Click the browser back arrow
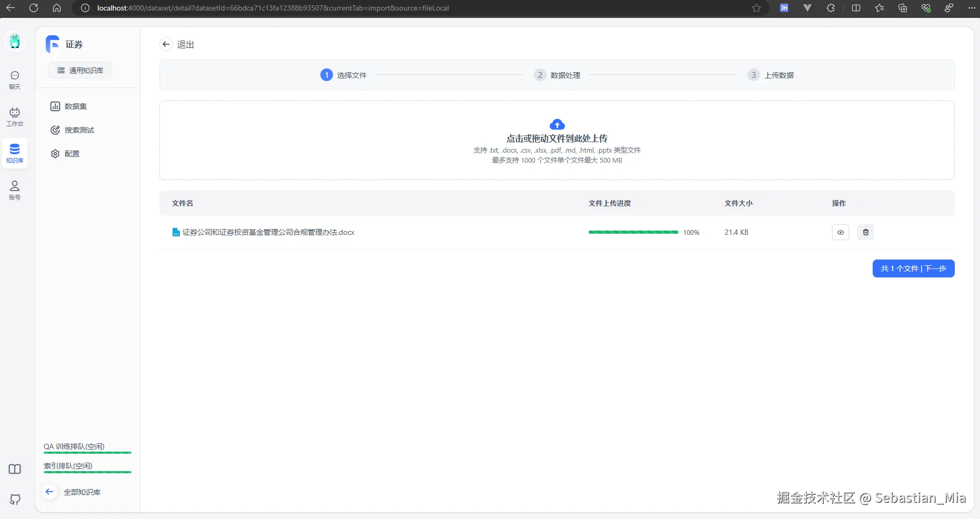This screenshot has height=519, width=980. pyautogui.click(x=11, y=8)
